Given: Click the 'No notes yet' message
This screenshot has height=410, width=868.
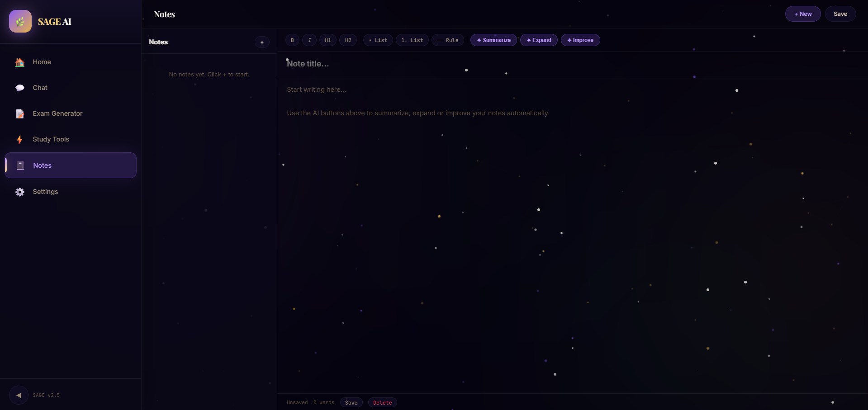Looking at the screenshot, I should [209, 75].
